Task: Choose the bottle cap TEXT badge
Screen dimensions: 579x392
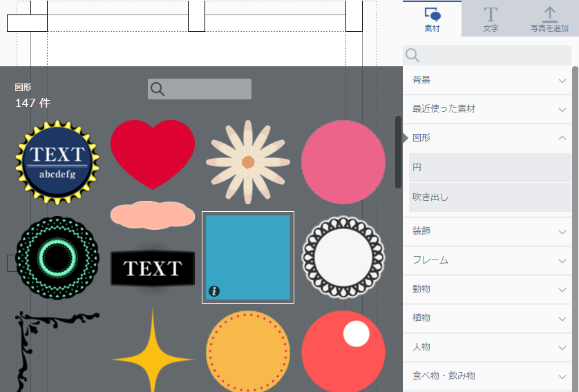Action: (x=57, y=162)
